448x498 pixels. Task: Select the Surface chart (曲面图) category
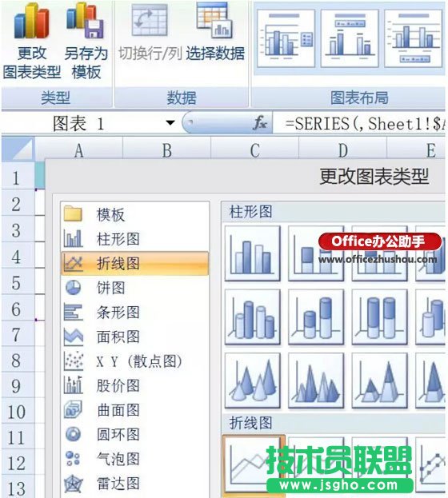pos(135,410)
